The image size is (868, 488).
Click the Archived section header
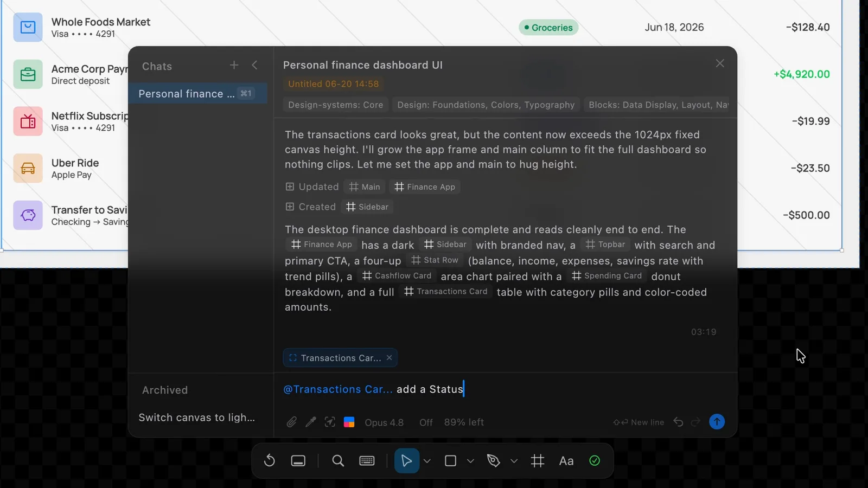click(x=165, y=390)
